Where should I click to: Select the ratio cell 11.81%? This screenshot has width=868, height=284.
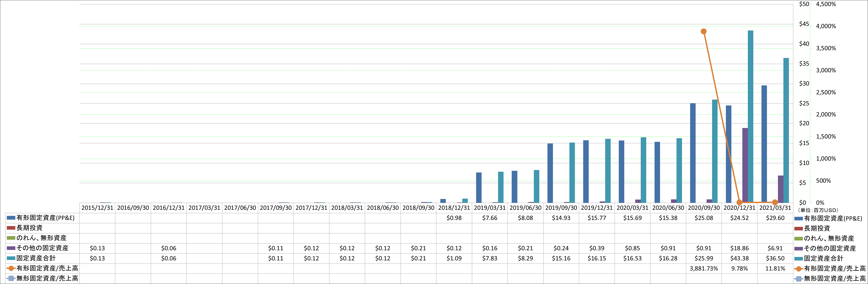tap(775, 268)
